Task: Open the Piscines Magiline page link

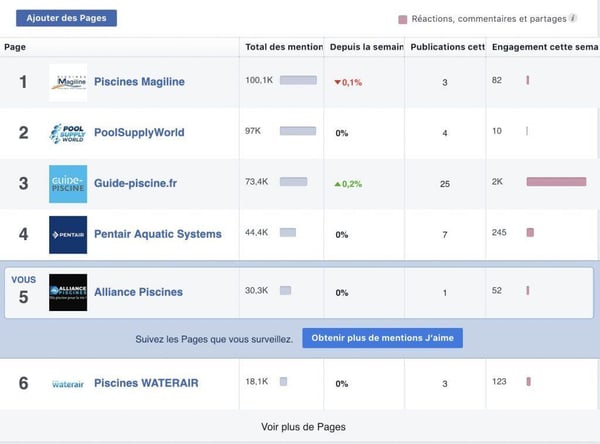Action: [139, 82]
